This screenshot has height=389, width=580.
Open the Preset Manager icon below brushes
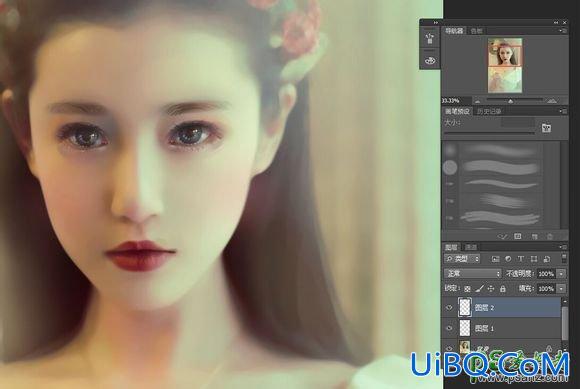[x=518, y=236]
